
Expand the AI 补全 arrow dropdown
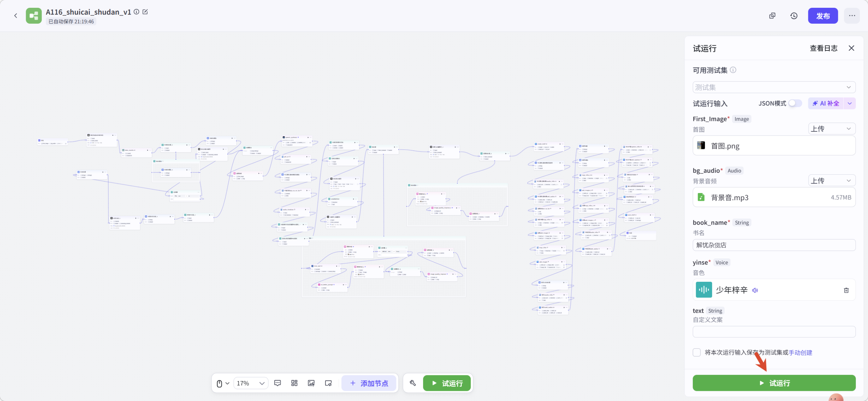(x=850, y=103)
